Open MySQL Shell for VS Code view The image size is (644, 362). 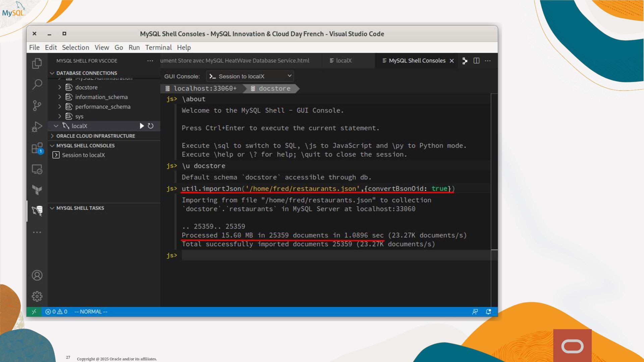point(37,210)
